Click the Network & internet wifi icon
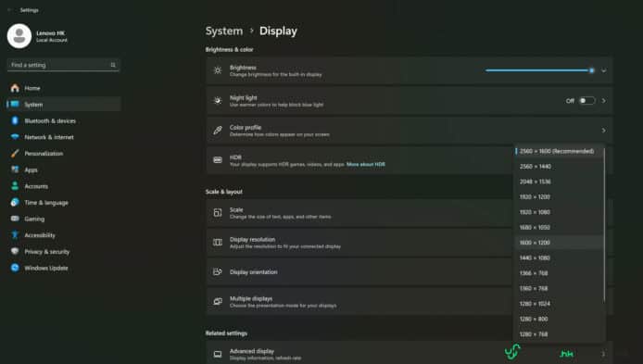 [x=15, y=137]
